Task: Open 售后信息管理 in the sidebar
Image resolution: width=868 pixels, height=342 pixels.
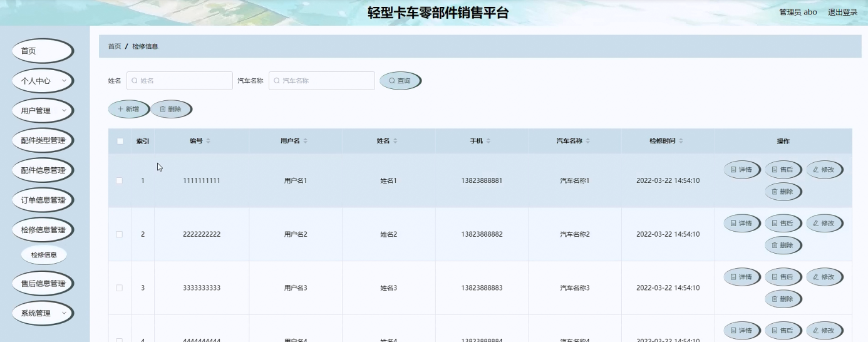Action: pos(43,284)
